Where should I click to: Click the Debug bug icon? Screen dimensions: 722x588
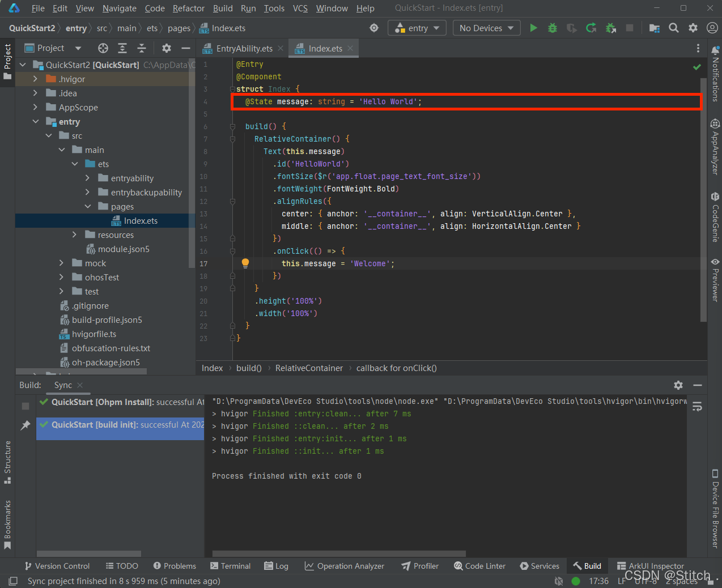coord(552,28)
